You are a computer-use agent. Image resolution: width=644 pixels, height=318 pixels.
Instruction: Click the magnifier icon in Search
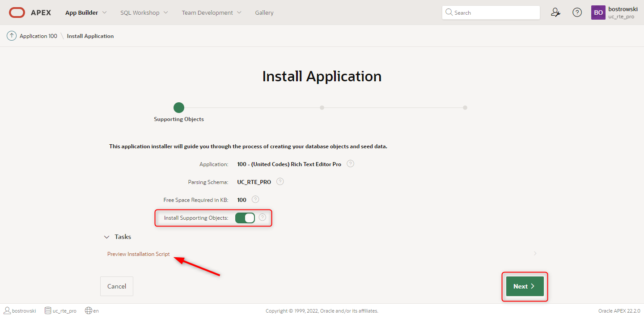[x=449, y=13]
